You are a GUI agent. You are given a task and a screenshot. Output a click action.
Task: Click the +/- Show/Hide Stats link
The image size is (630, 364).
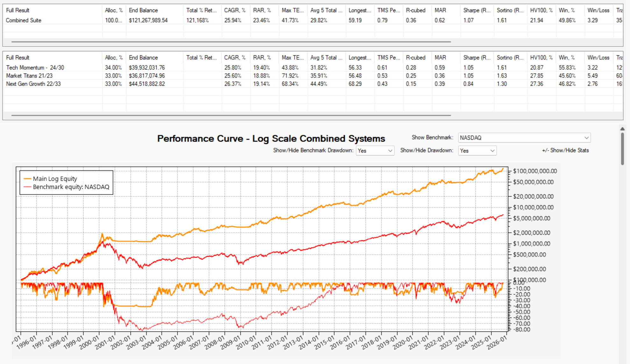pyautogui.click(x=565, y=150)
